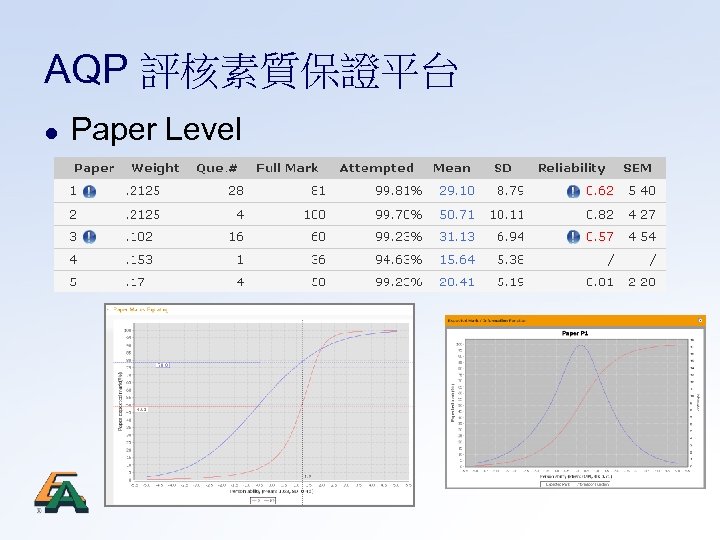Sort by the Attempted column header
720x540 pixels.
tap(377, 168)
